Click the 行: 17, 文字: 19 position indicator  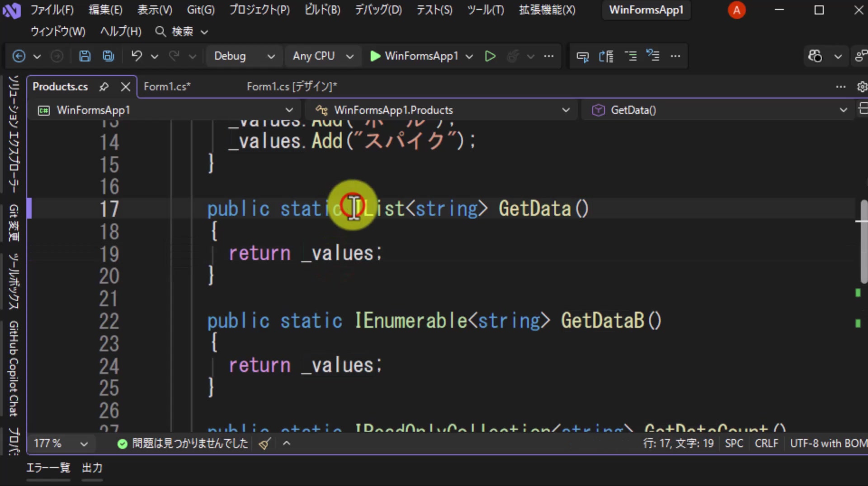(678, 444)
